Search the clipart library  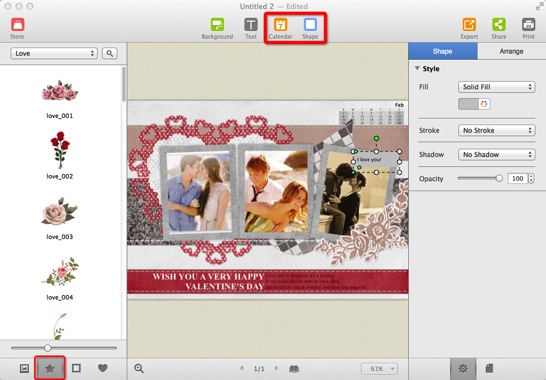[x=110, y=53]
